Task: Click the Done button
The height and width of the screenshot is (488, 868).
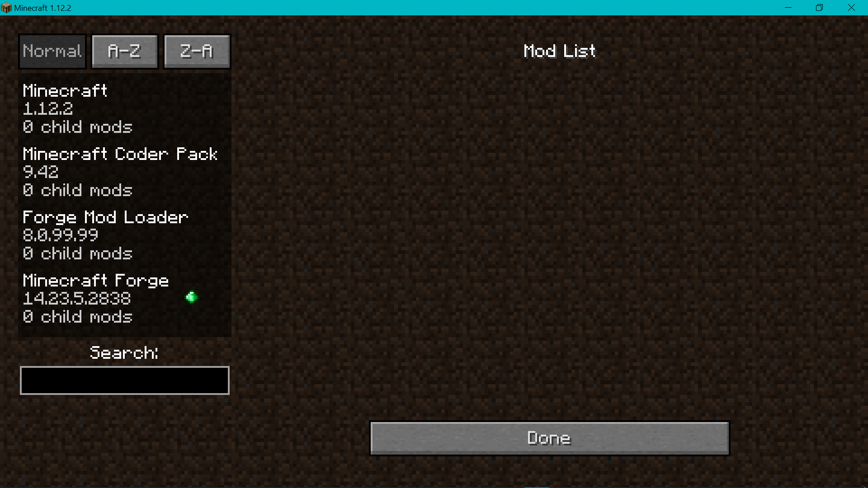Action: coord(548,438)
